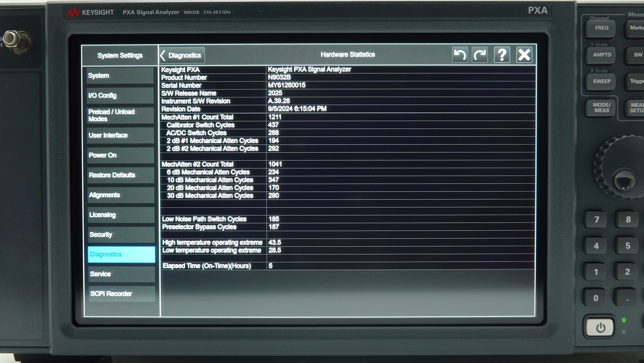This screenshot has height=363, width=644.
Task: Click numeric keypad key 8
Action: [x=627, y=219]
